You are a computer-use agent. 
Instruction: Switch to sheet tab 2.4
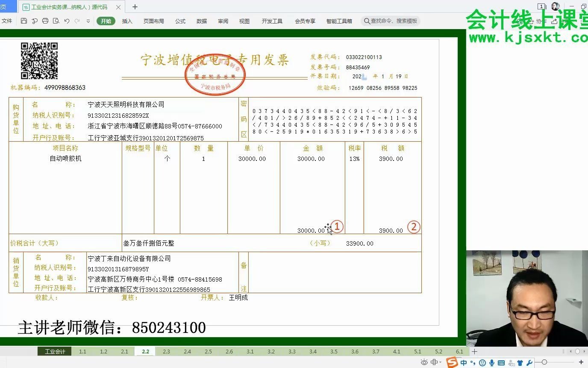tap(187, 351)
